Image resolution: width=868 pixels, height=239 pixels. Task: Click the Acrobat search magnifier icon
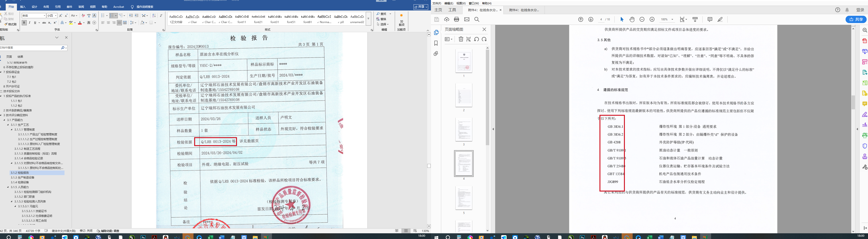pyautogui.click(x=477, y=19)
